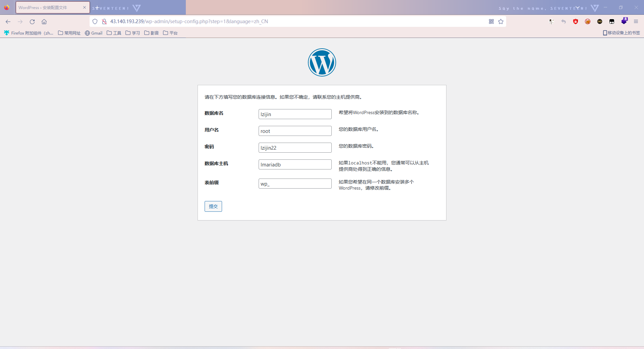Click the 密码 label
The width and height of the screenshot is (644, 349).
(209, 147)
